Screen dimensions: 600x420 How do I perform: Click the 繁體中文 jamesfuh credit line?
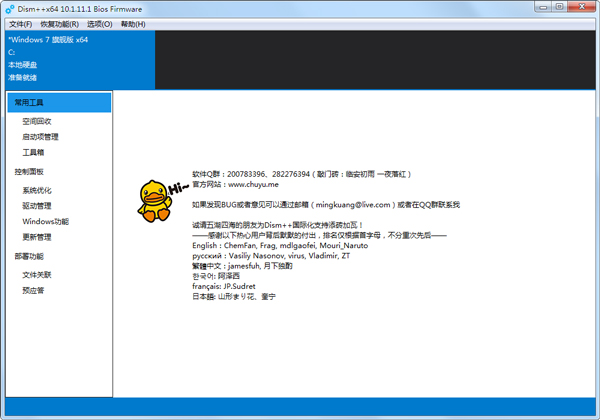pos(242,266)
